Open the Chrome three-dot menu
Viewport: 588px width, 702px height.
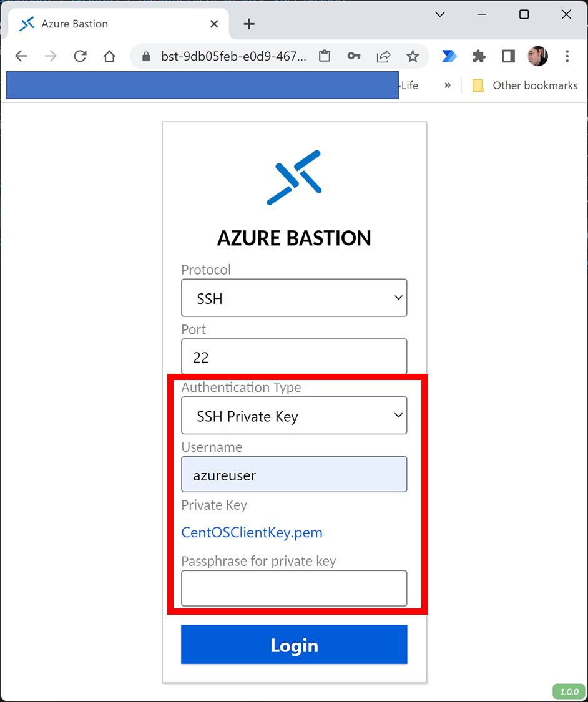click(x=567, y=56)
